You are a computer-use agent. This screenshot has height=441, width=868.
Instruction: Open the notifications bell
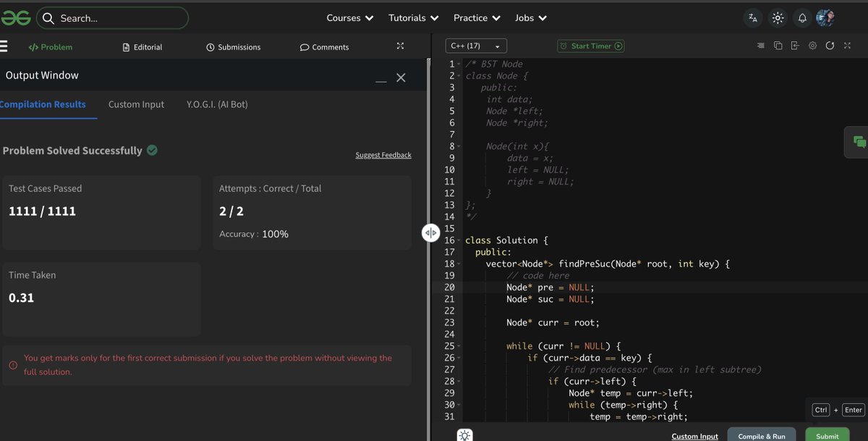click(x=802, y=18)
